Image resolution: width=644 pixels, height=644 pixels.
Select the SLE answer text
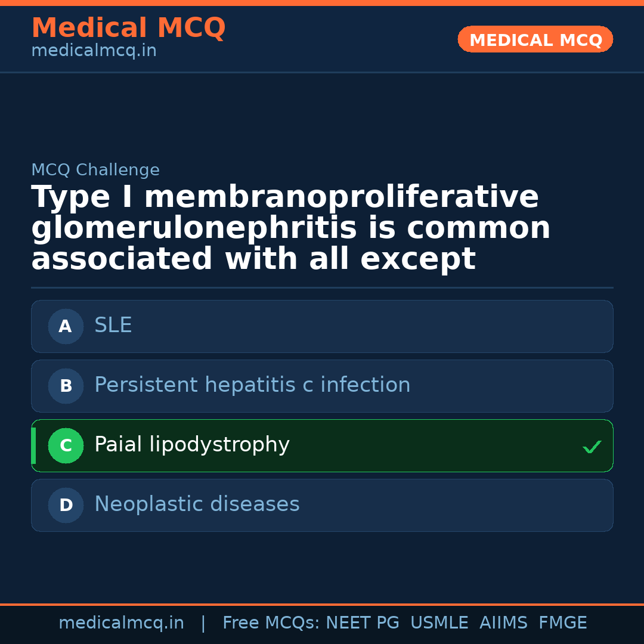pos(113,326)
